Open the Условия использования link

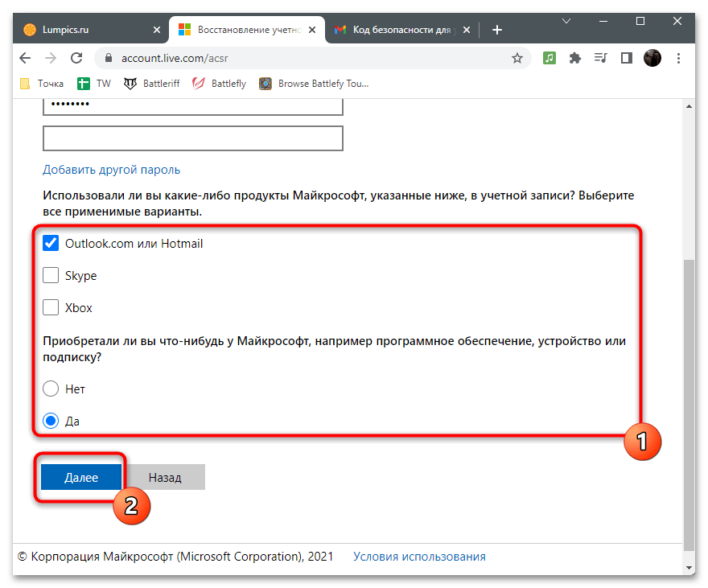(419, 557)
